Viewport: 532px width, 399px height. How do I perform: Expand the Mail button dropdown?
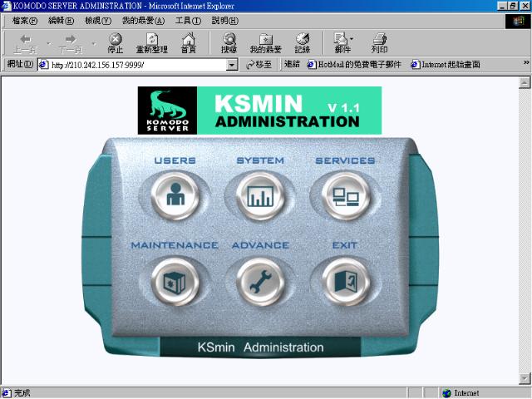click(352, 39)
